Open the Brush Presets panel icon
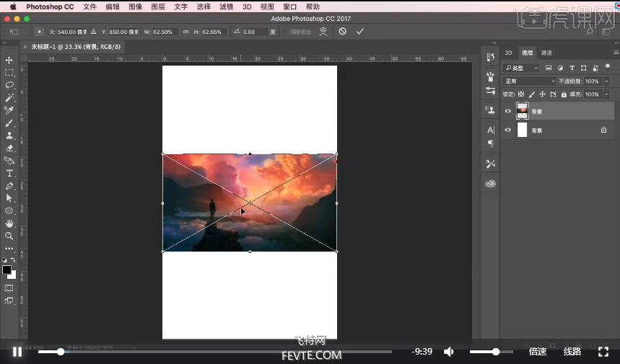 [x=491, y=76]
